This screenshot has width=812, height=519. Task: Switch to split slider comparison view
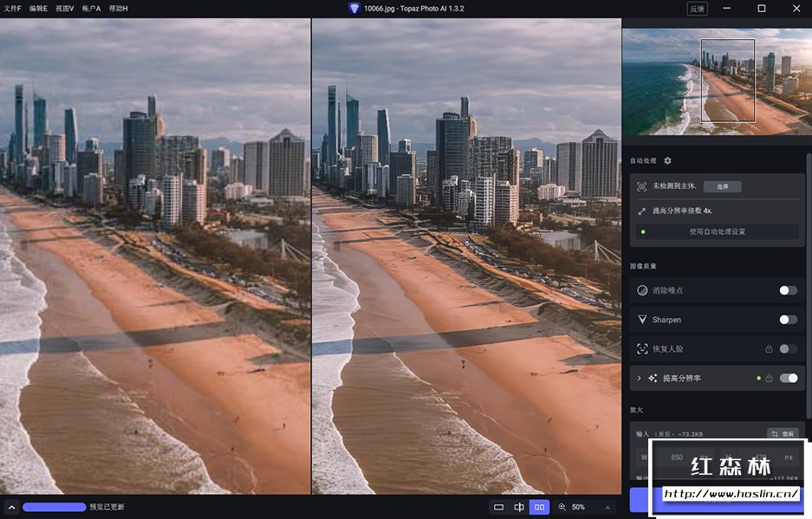[x=518, y=507]
